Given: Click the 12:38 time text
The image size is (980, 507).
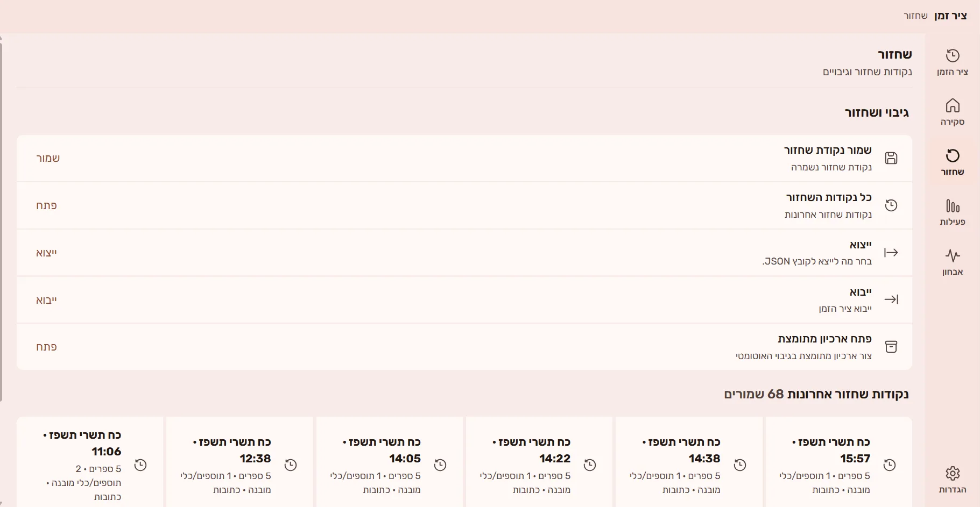Looking at the screenshot, I should 255,459.
